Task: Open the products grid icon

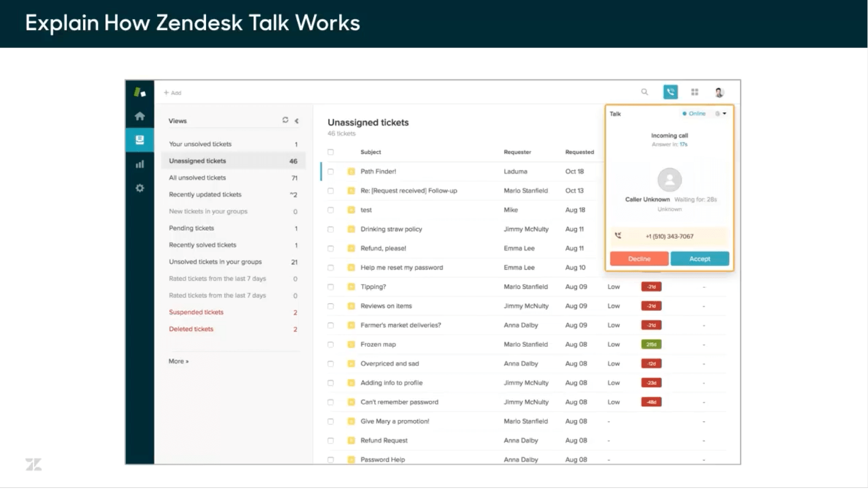Action: [x=695, y=92]
